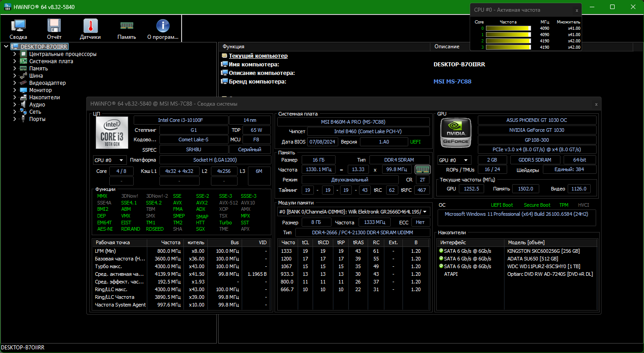The height and width of the screenshot is (353, 644).
Task: Click memory chip icon beside 99.8 МГц
Action: [x=422, y=170]
